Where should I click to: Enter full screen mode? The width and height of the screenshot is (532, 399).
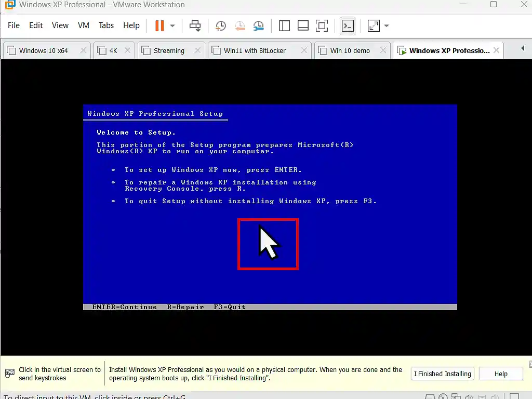point(322,25)
